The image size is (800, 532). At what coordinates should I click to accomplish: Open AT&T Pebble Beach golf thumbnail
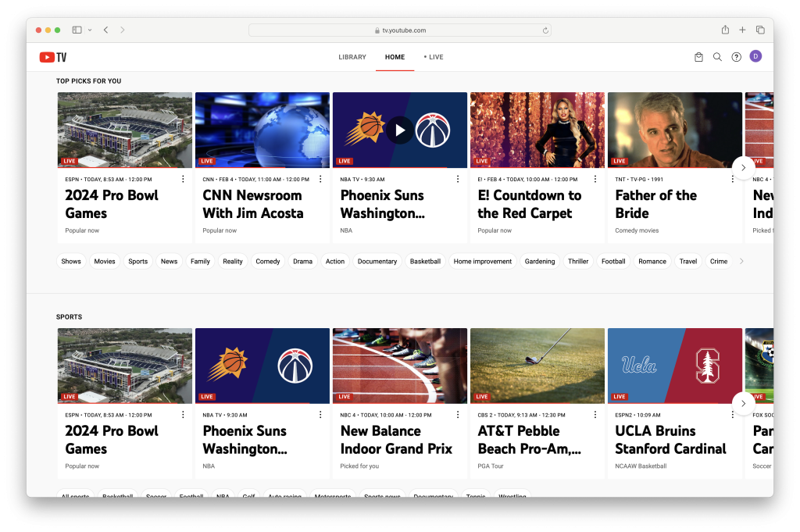537,366
